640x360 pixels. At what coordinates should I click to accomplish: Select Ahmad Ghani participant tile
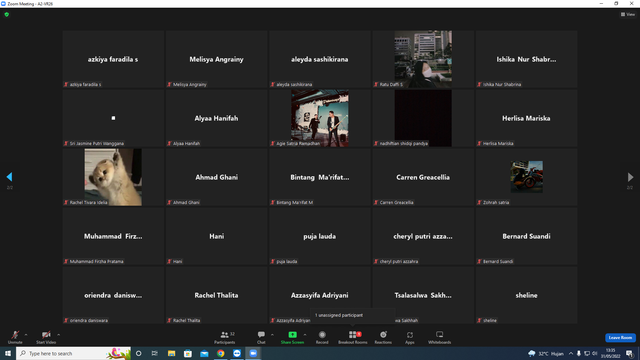pyautogui.click(x=216, y=177)
